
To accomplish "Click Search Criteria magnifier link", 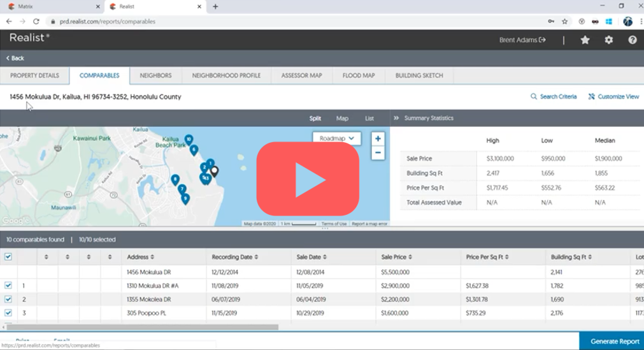I will click(554, 97).
